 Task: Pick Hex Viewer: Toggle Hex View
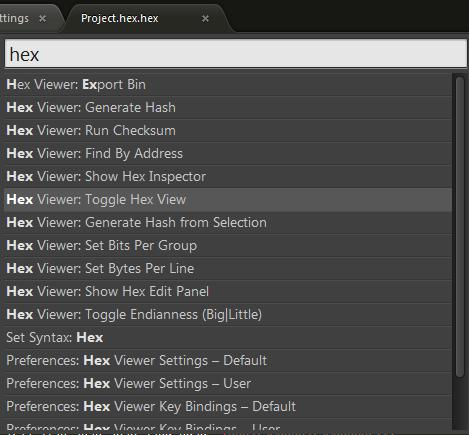click(228, 200)
